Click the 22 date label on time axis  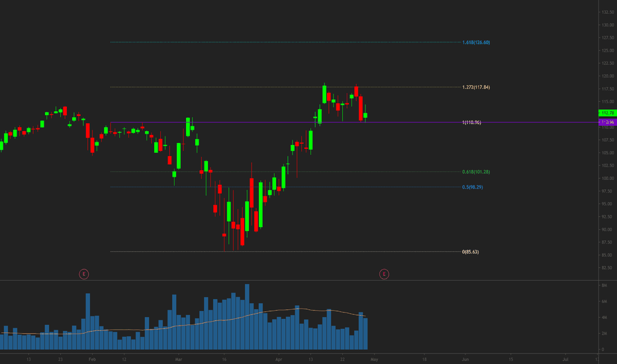[342, 359]
